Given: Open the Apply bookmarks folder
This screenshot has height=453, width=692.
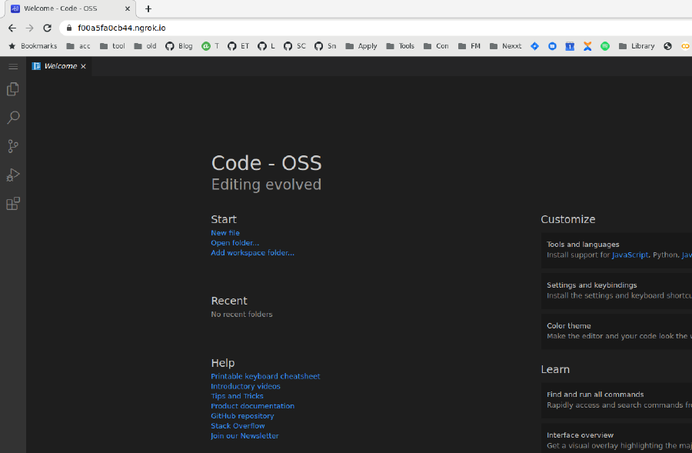Looking at the screenshot, I should [361, 46].
